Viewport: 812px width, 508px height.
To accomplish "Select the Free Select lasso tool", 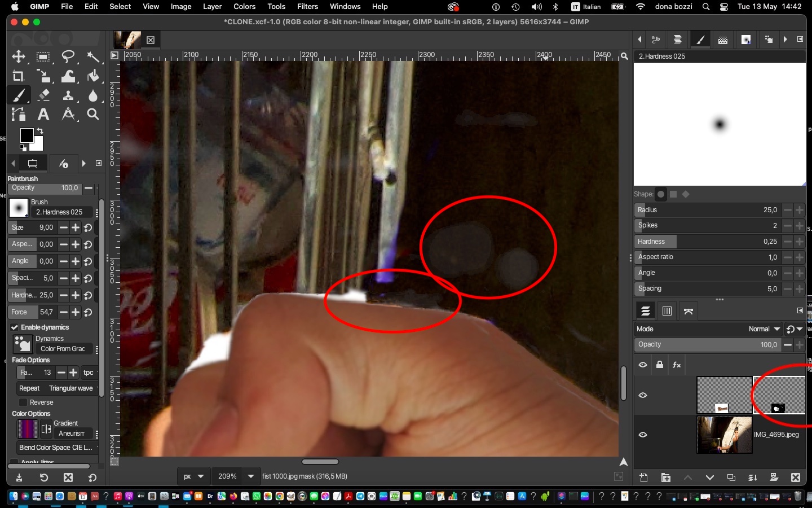I will tap(68, 56).
